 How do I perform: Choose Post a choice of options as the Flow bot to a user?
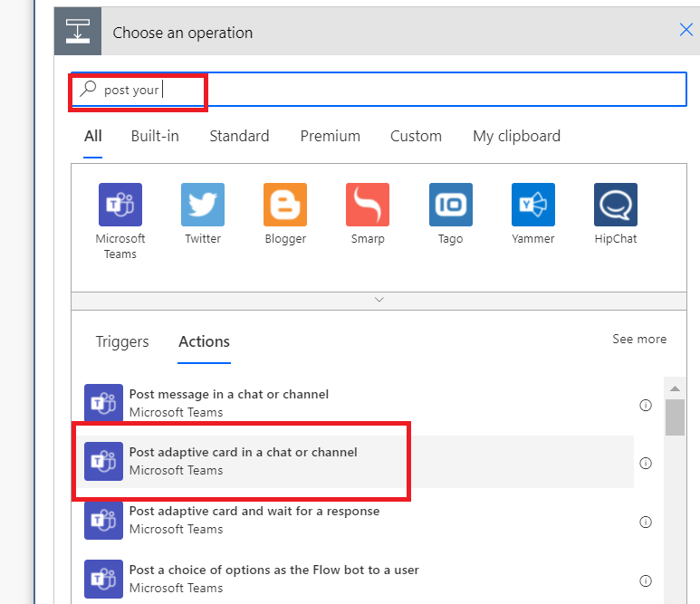(x=359, y=579)
